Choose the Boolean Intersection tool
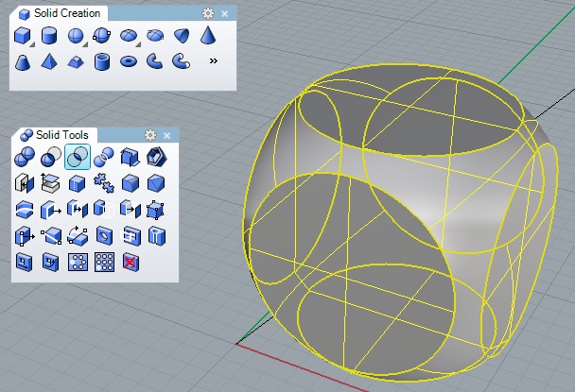Screen dimensions: 575x392 click(78, 157)
